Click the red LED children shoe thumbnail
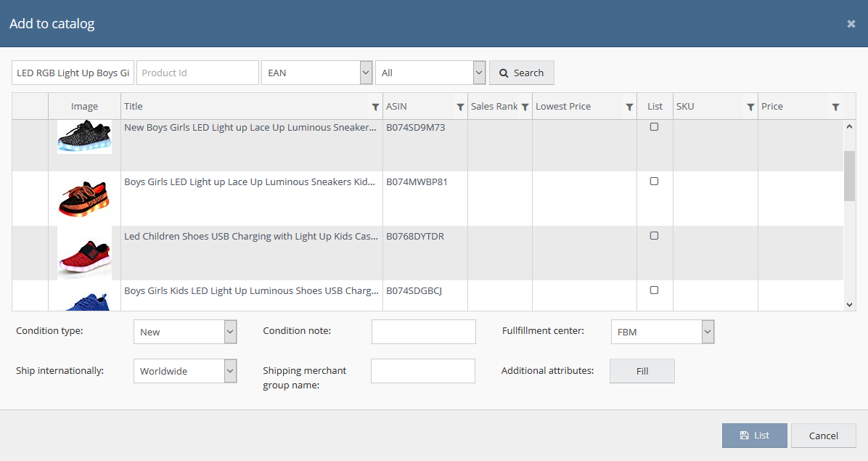Image resolution: width=868 pixels, height=461 pixels. [84, 253]
